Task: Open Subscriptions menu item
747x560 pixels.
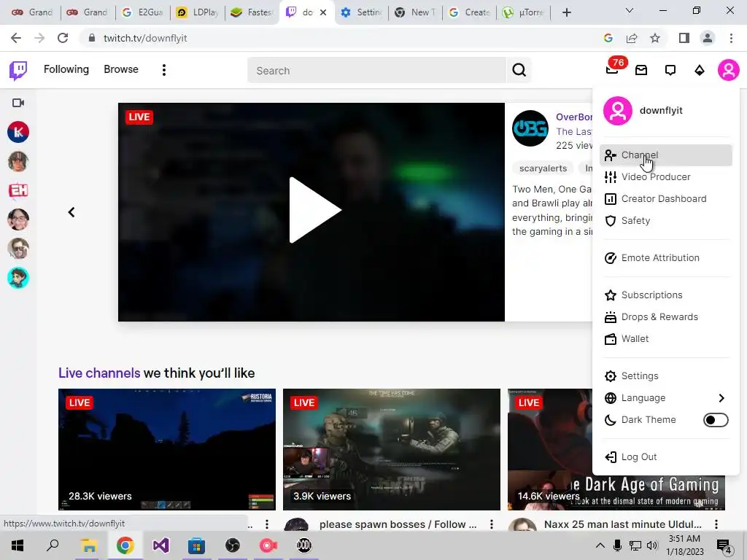Action: (665, 295)
